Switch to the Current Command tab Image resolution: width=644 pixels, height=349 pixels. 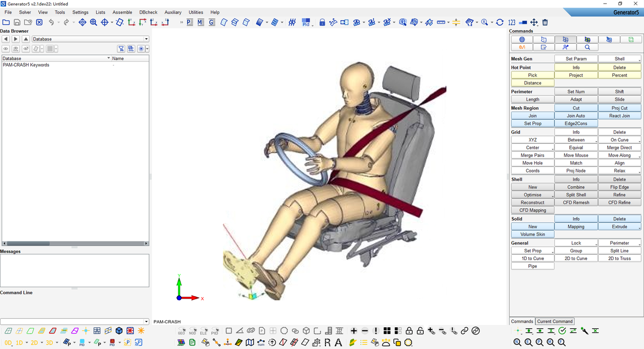[x=554, y=321]
